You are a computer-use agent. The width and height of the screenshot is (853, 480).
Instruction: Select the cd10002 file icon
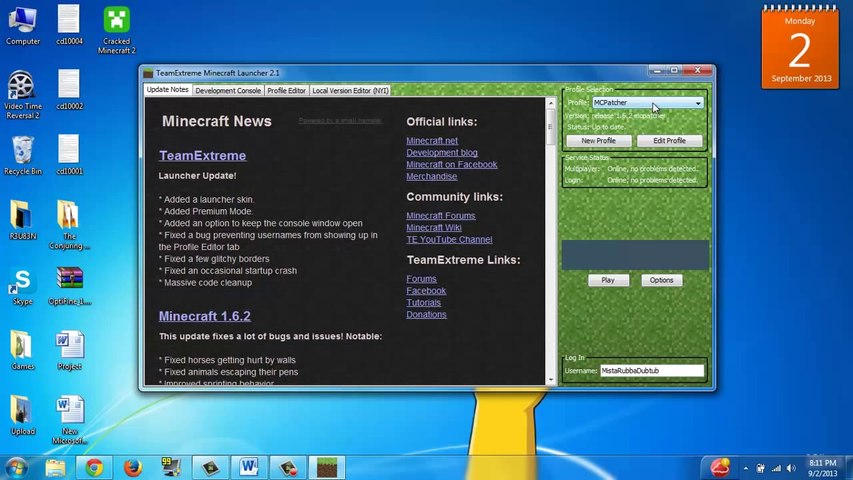(69, 90)
